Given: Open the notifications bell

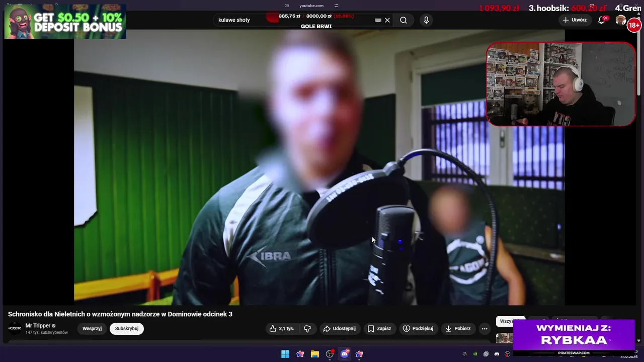Looking at the screenshot, I should point(601,20).
